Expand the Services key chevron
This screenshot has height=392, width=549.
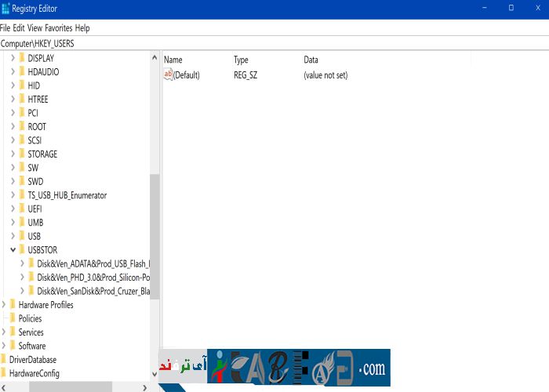pos(4,332)
